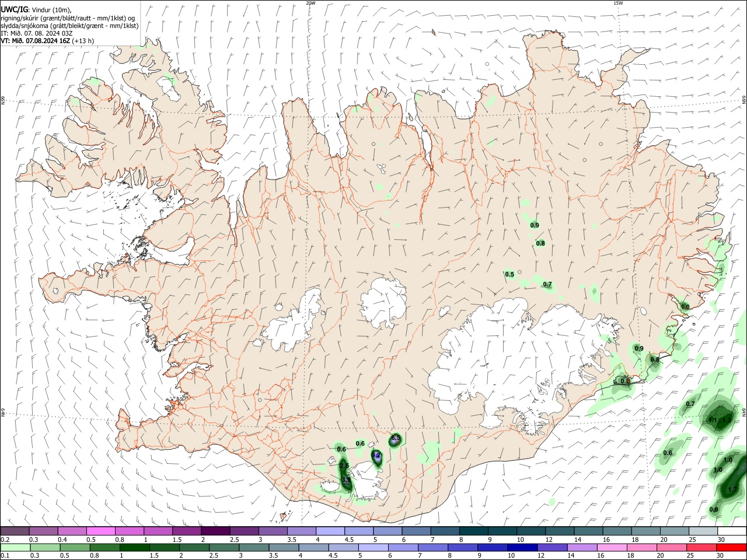Pick the dark teal 9-10 swatch on the snow scale

click(502, 531)
